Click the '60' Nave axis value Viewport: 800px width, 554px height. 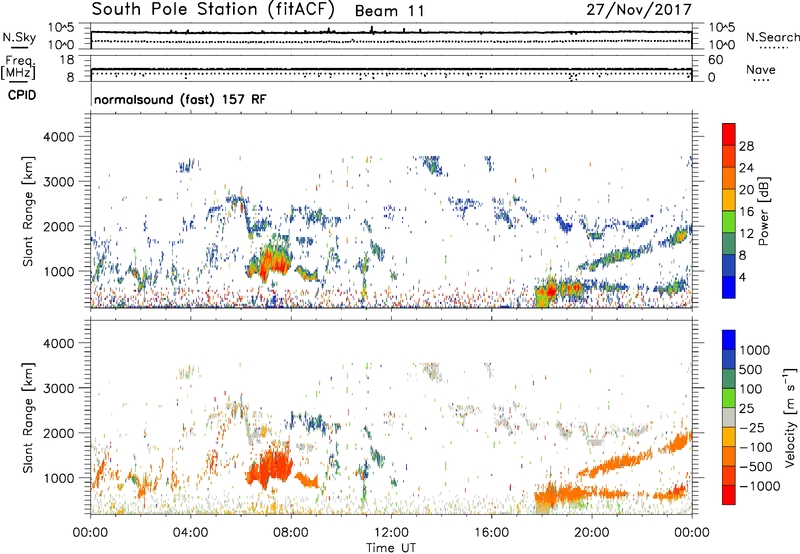click(x=715, y=60)
